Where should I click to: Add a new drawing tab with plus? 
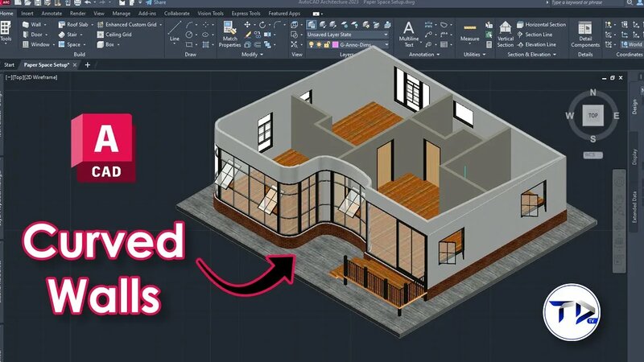pyautogui.click(x=88, y=65)
